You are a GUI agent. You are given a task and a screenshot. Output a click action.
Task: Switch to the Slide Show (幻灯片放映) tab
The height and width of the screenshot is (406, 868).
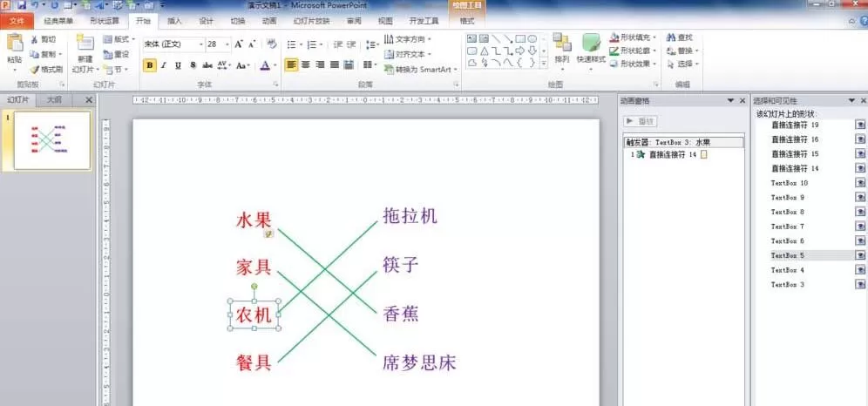(x=312, y=21)
